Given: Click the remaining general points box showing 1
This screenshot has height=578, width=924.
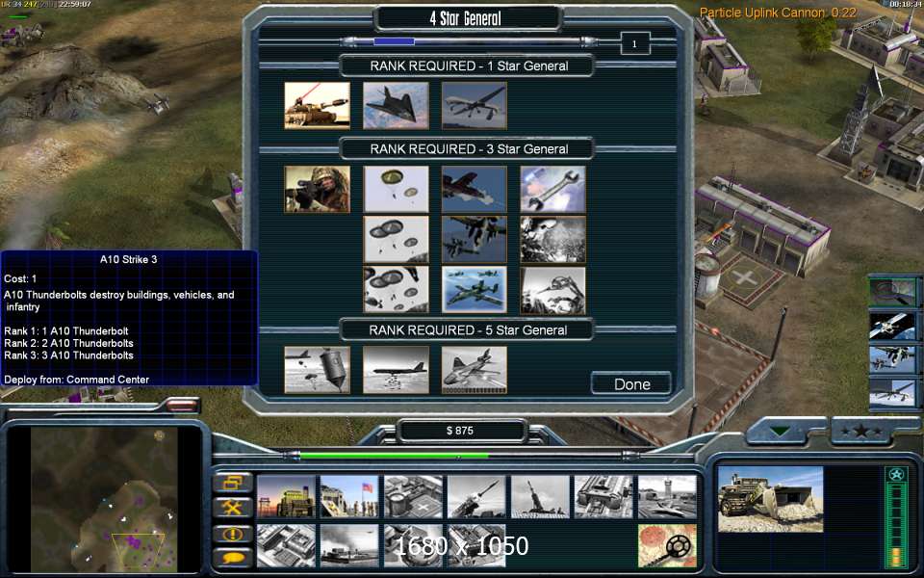Looking at the screenshot, I should (634, 43).
